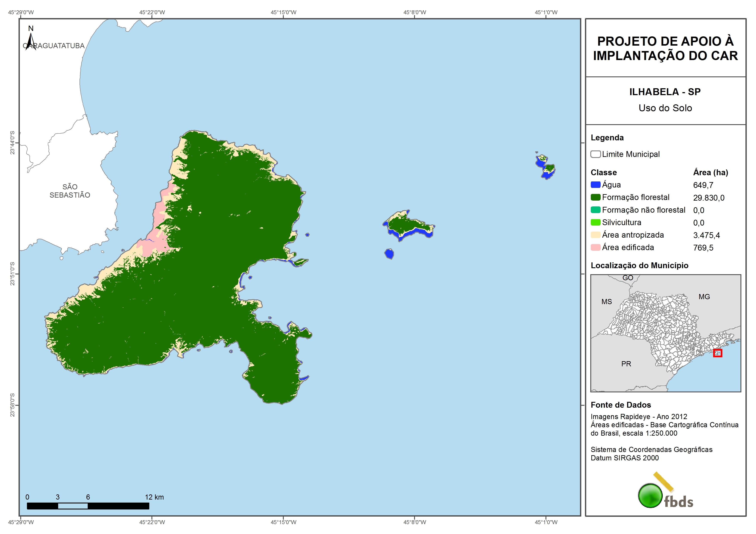Click the Formação não florestal teal swatch

click(595, 210)
